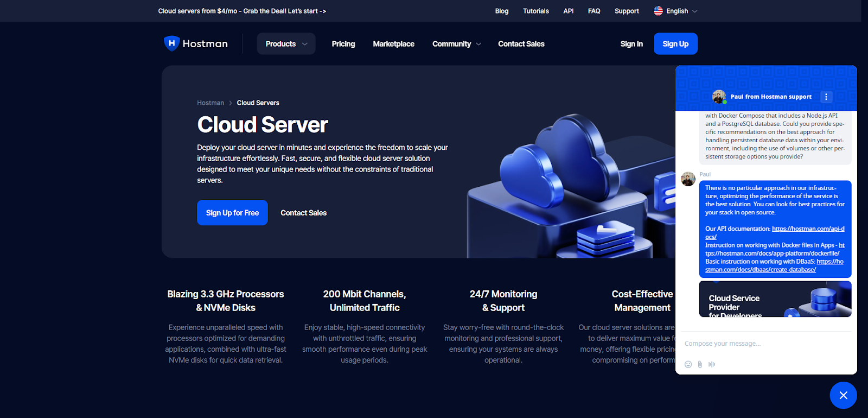This screenshot has width=868, height=418.
Task: Open the Pricing page
Action: click(x=343, y=44)
